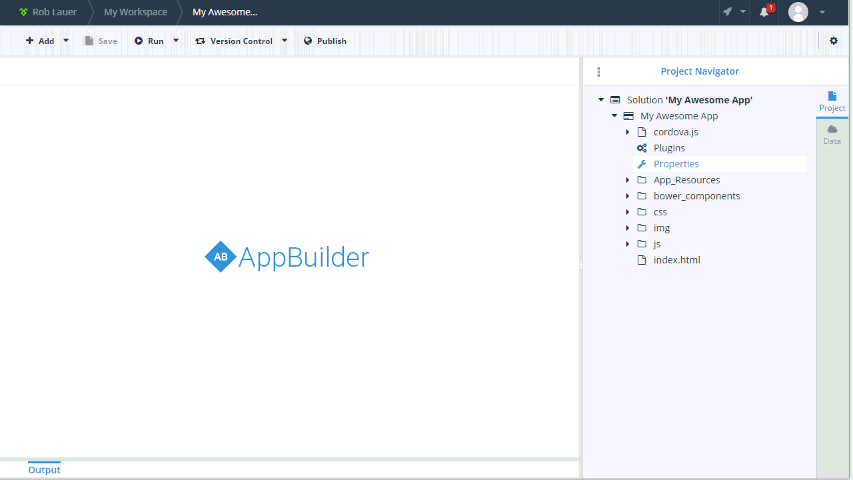Click the grayed Save button
853x480 pixels.
[x=101, y=41]
